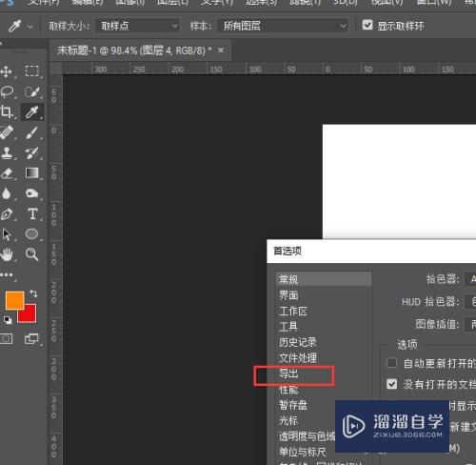Switch to the 未标题-1 document tab
This screenshot has height=465, width=476.
pyautogui.click(x=134, y=51)
